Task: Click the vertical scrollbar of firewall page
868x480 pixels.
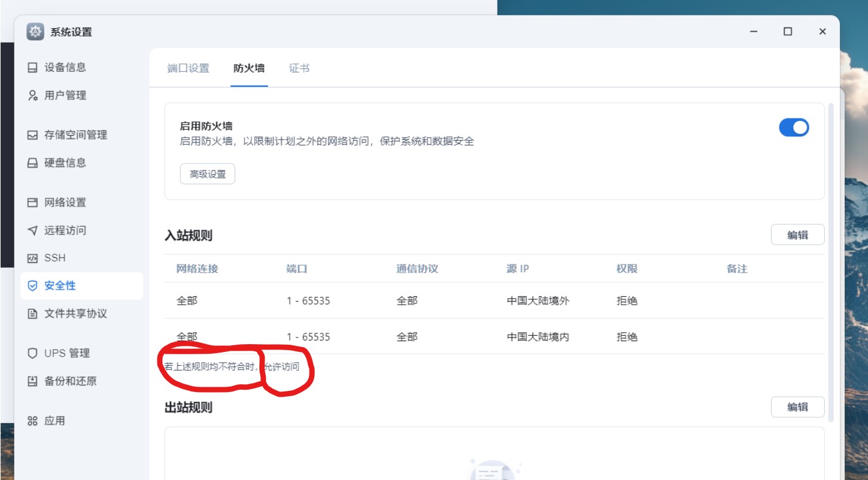Action: (830, 262)
